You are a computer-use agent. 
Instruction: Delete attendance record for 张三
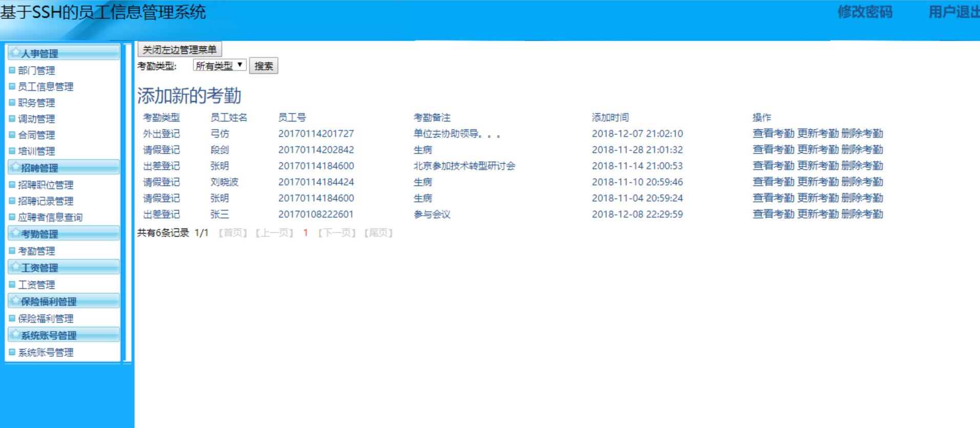click(x=862, y=214)
